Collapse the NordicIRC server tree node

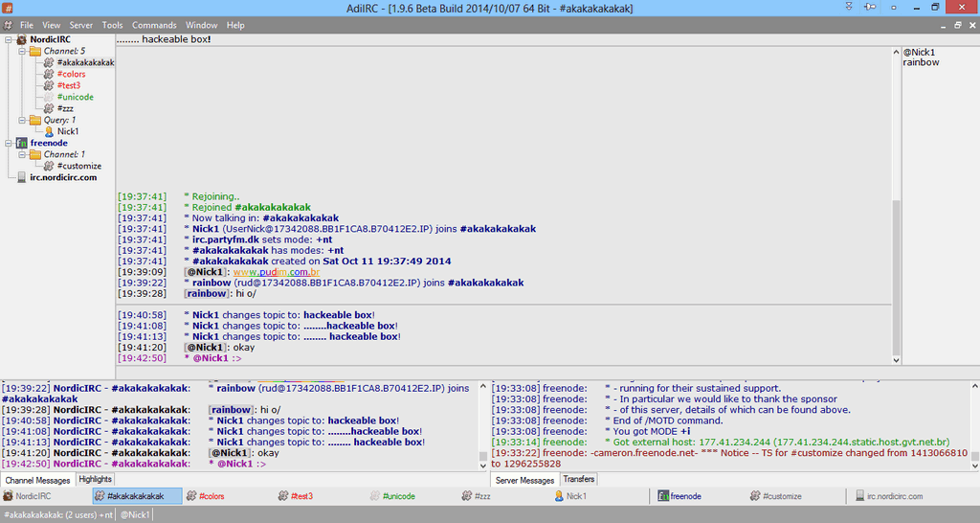click(x=9, y=39)
